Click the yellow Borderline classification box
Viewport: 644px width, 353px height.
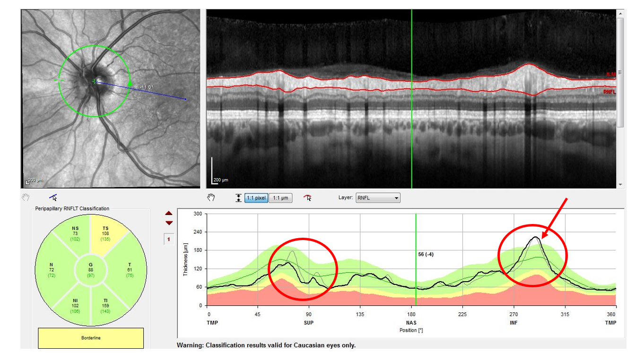[91, 338]
